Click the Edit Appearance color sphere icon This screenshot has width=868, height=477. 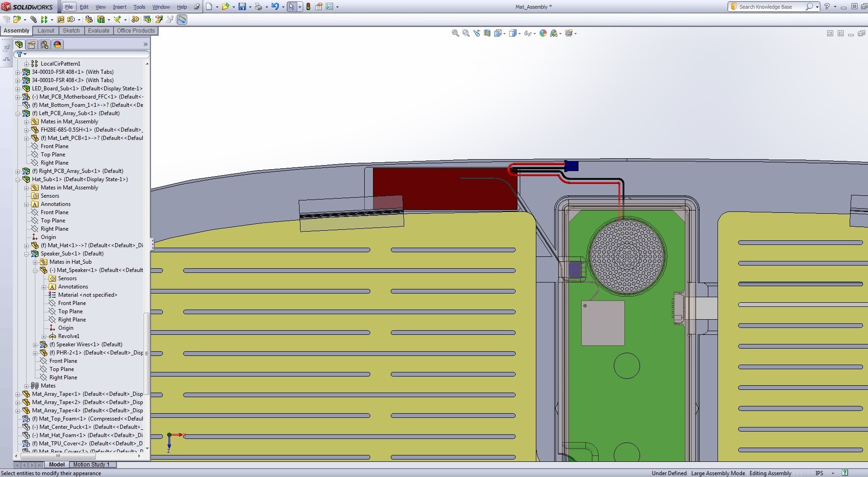point(543,33)
